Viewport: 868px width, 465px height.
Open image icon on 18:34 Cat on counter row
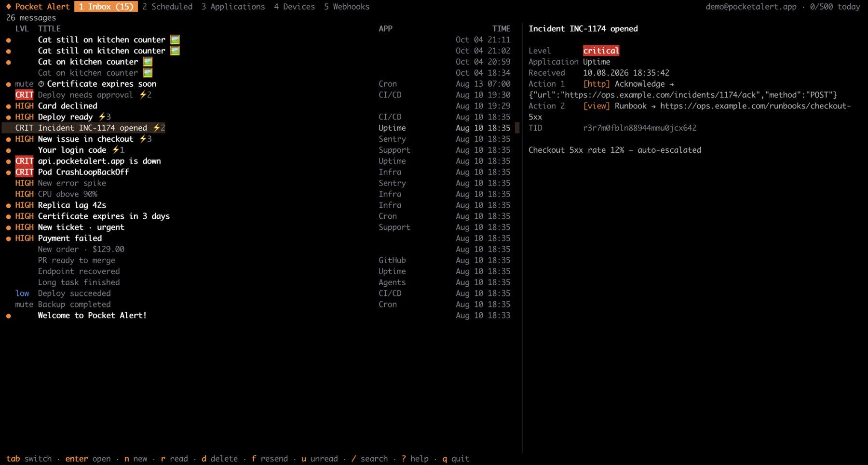(x=148, y=73)
